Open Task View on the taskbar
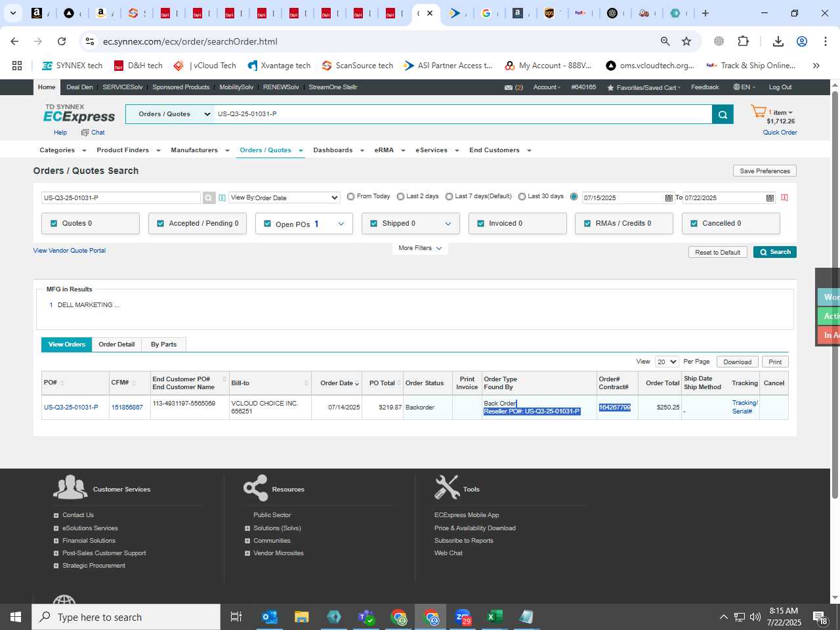Image resolution: width=840 pixels, height=630 pixels. click(236, 617)
